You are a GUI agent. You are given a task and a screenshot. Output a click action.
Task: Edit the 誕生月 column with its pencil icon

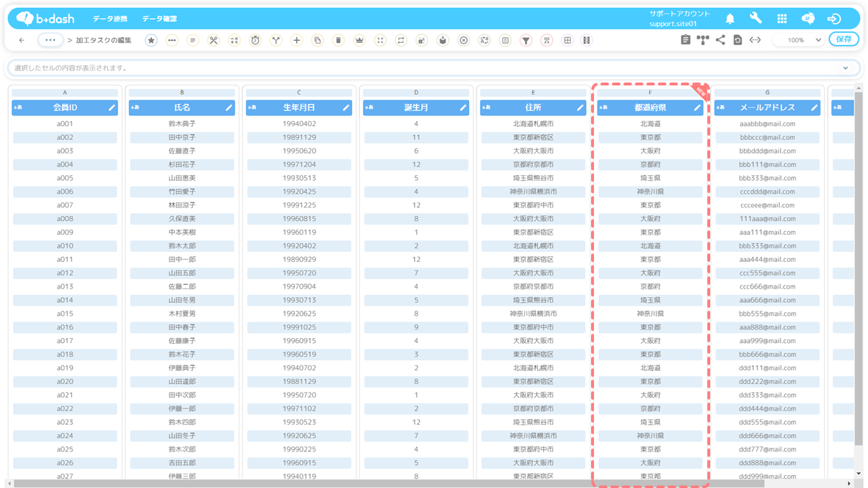[463, 108]
